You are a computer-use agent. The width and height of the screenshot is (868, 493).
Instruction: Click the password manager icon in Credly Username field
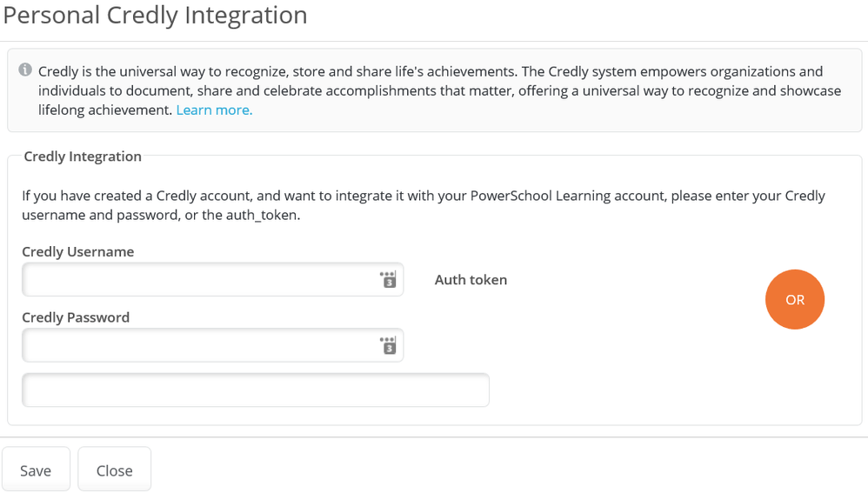coord(388,279)
